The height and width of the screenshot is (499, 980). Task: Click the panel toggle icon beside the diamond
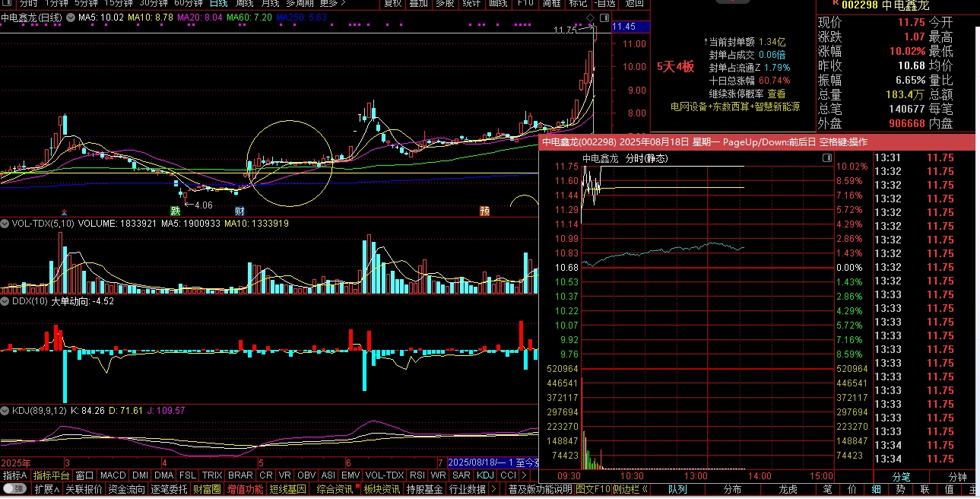pyautogui.click(x=604, y=17)
